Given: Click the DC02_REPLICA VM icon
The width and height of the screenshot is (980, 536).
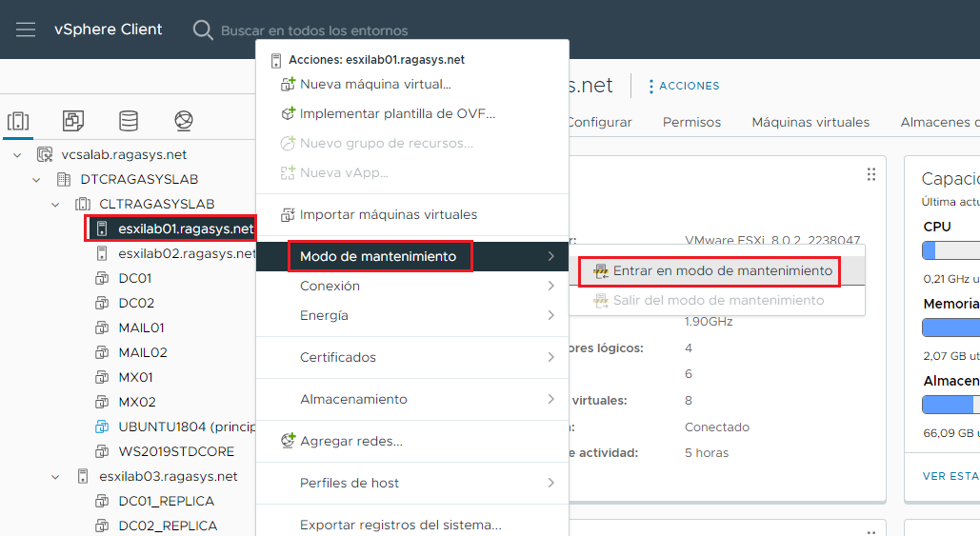Looking at the screenshot, I should pos(101,526).
